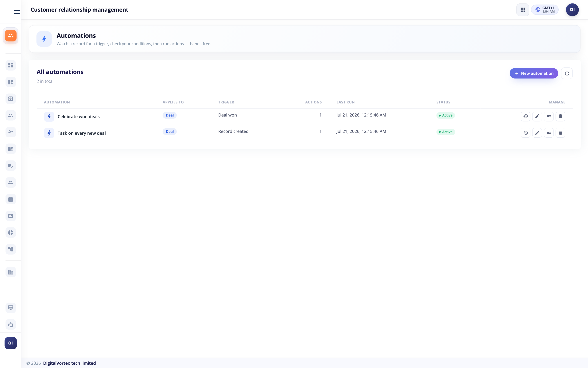The height and width of the screenshot is (368, 588).
Task: Click lightning icon beside Task on every new deal
Action: point(49,133)
